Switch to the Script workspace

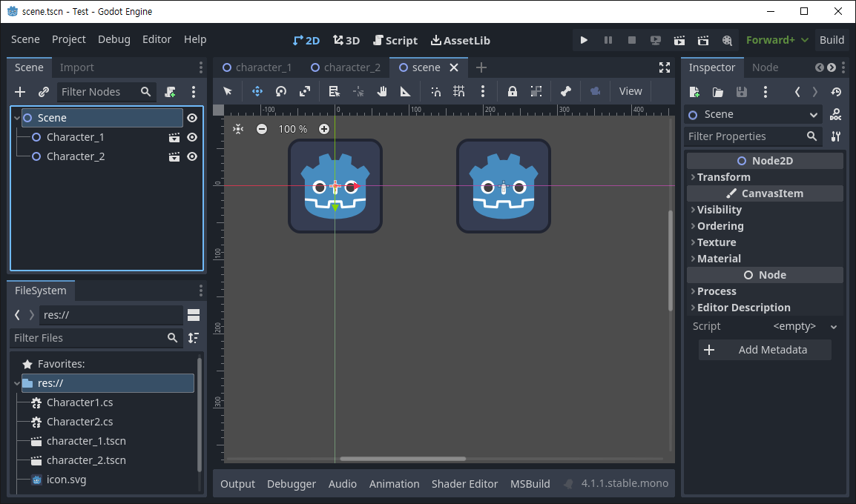tap(395, 40)
